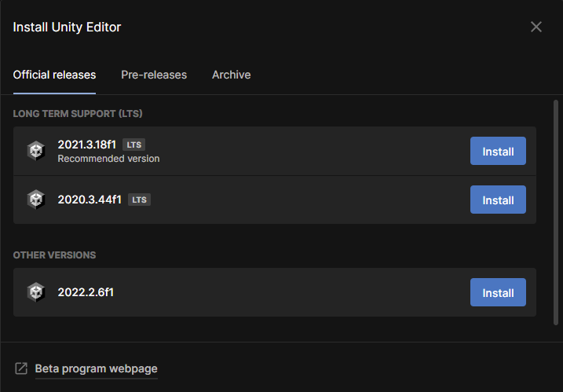Click the Unity cube icon beside 2020.3.44f1
Image resolution: width=563 pixels, height=392 pixels.
click(36, 200)
